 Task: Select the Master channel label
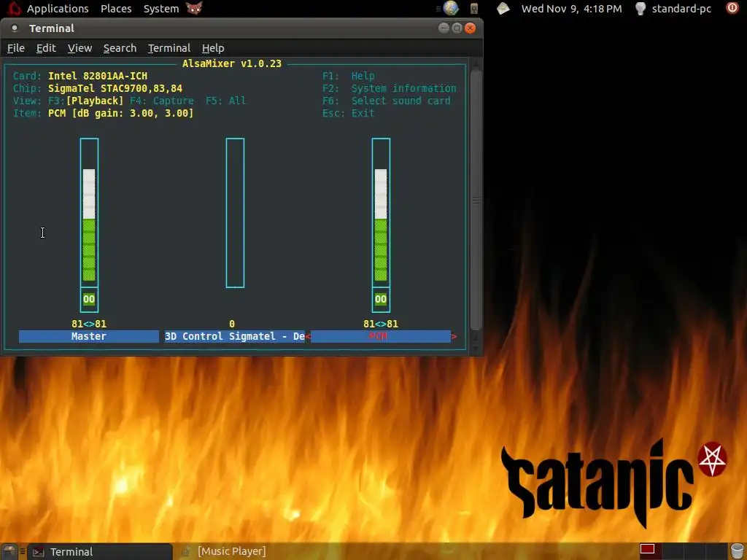tap(88, 336)
